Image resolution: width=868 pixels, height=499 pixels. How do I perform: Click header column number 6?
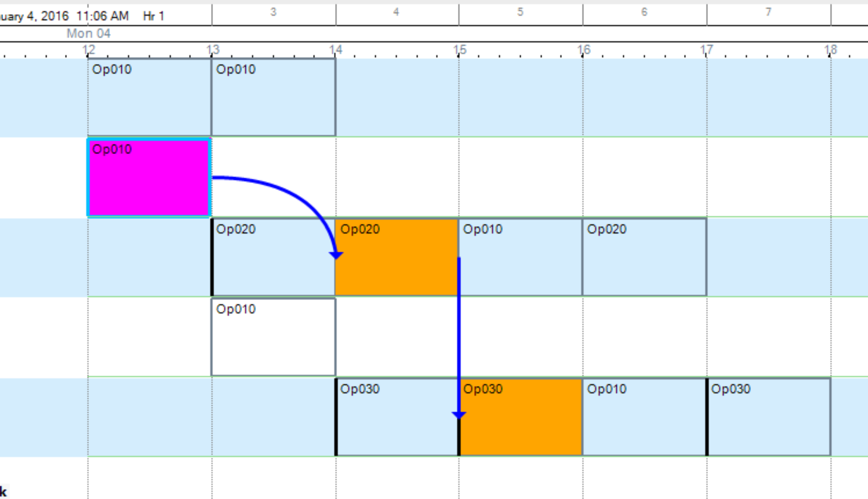coord(644,12)
